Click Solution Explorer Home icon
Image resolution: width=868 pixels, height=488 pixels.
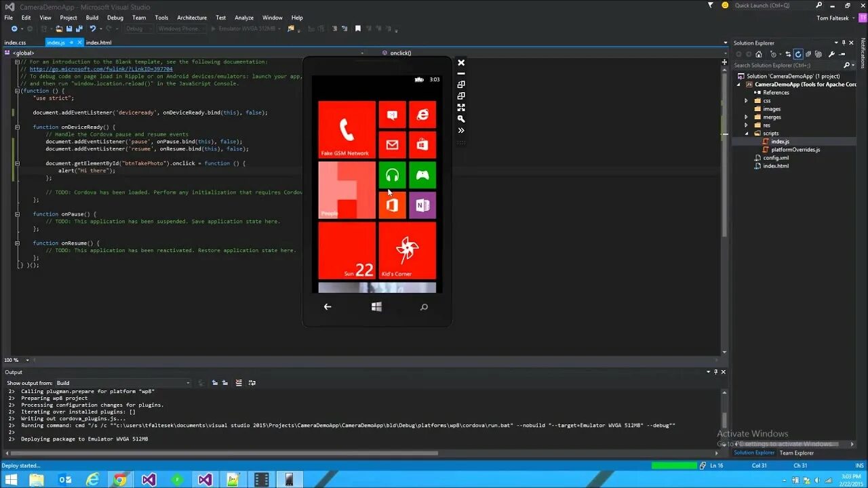(758, 54)
